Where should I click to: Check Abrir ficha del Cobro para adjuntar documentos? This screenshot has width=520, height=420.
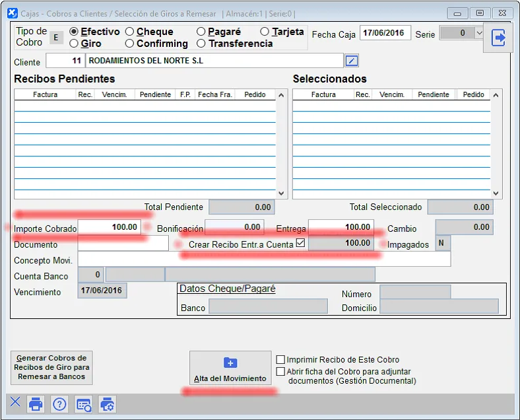coord(281,372)
